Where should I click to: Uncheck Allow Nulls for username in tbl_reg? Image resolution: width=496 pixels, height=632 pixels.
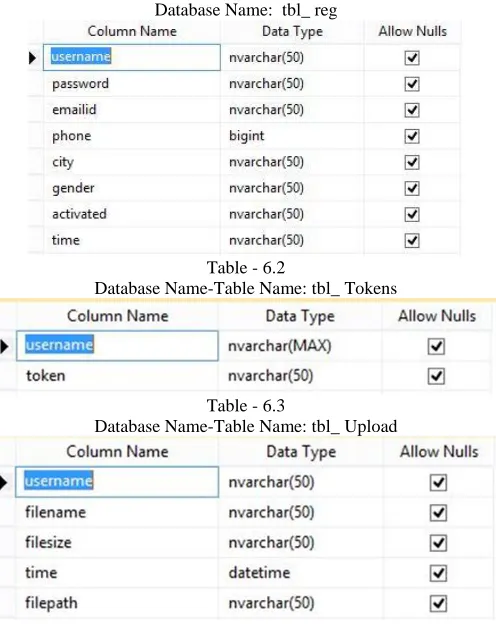412,58
